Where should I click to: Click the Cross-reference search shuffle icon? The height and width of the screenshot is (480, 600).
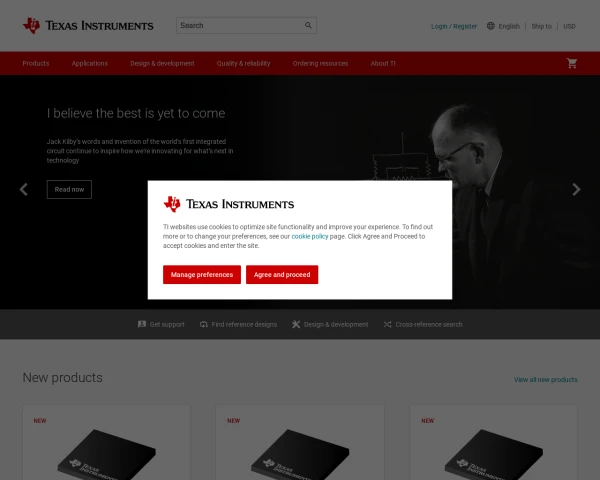[x=387, y=324]
